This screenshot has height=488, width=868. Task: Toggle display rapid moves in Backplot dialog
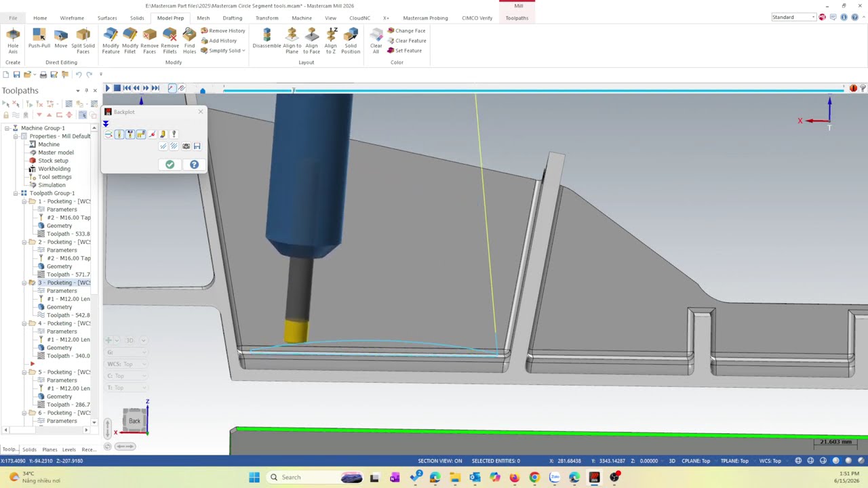140,135
